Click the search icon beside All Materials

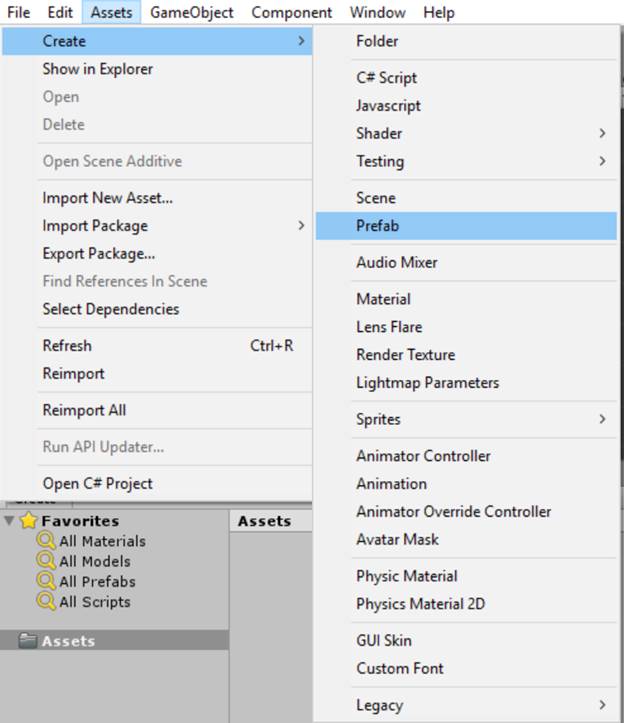[46, 541]
